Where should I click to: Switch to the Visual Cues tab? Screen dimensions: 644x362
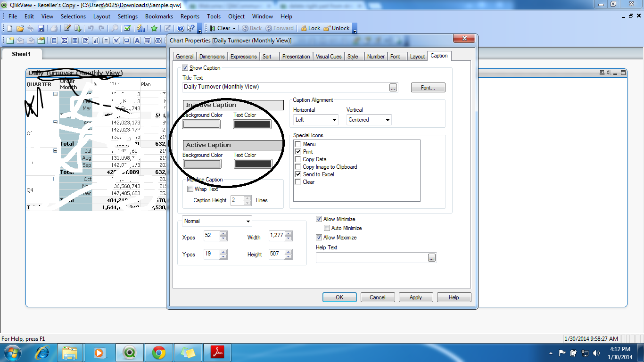coord(329,57)
